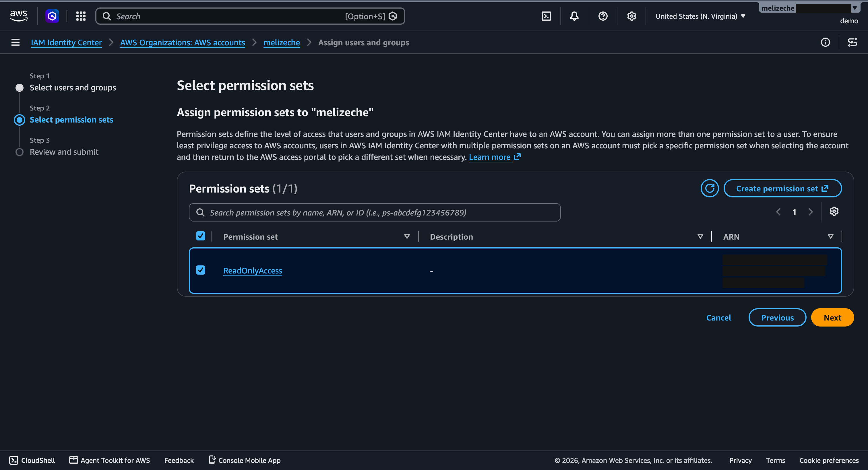Go to IAM Identity Center breadcrumb
The image size is (868, 470).
click(x=66, y=42)
